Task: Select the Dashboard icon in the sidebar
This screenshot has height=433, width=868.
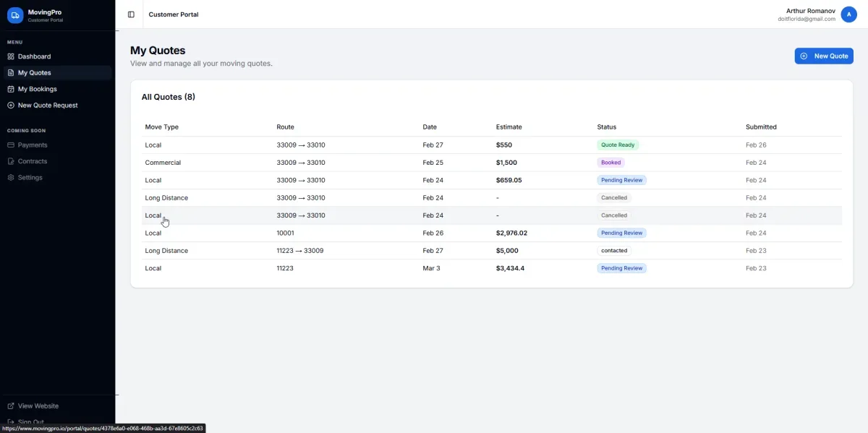Action: pyautogui.click(x=9, y=56)
